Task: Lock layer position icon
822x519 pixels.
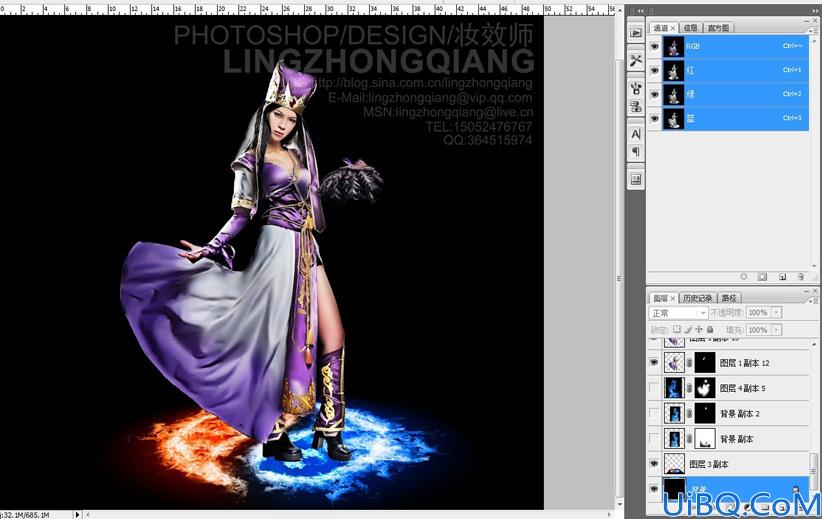Action: click(699, 329)
